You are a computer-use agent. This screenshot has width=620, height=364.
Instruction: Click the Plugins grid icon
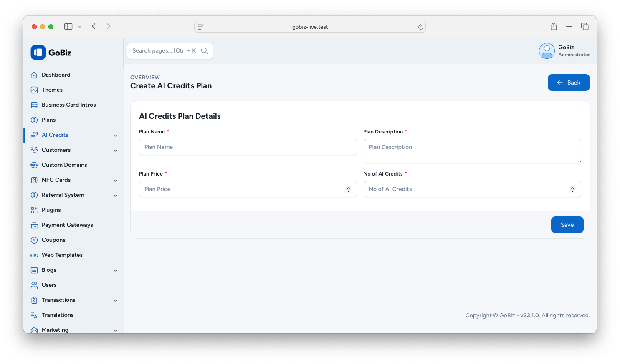(34, 210)
